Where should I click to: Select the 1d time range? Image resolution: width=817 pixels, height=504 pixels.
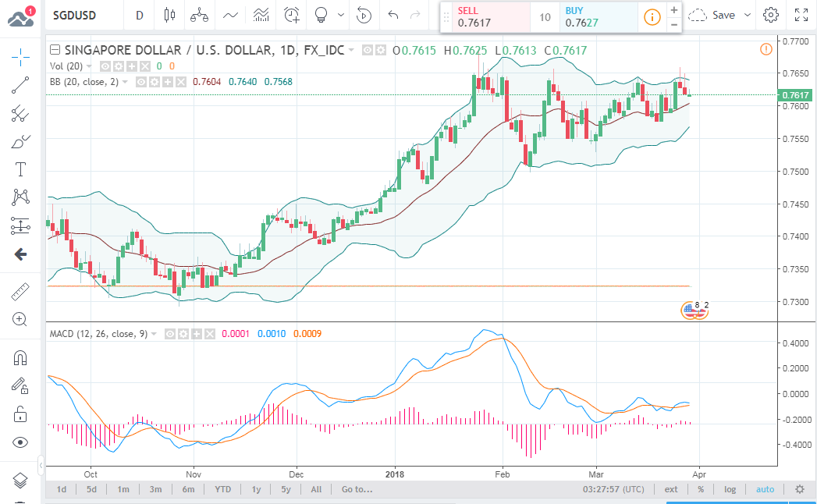62,489
